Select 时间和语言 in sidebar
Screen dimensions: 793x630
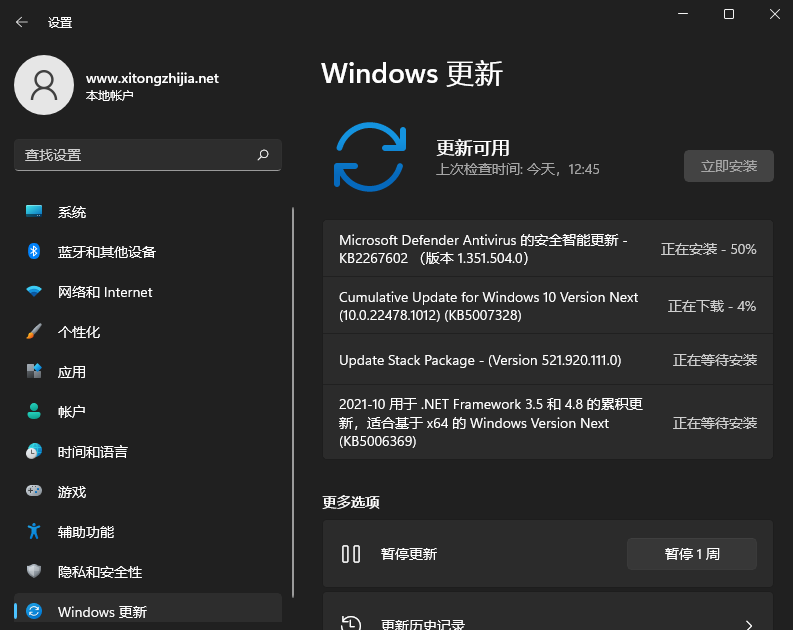tap(148, 452)
